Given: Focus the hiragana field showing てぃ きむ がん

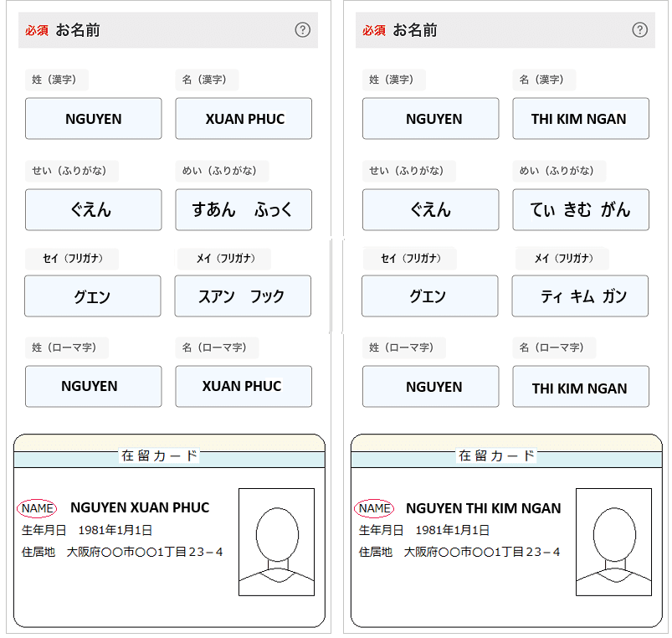Looking at the screenshot, I should 580,209.
